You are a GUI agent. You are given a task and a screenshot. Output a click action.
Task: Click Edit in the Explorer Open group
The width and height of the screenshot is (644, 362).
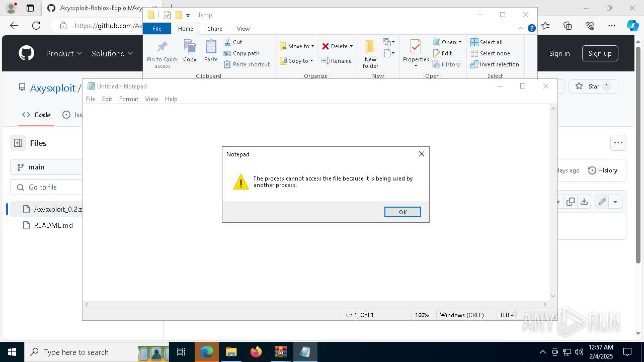click(443, 53)
